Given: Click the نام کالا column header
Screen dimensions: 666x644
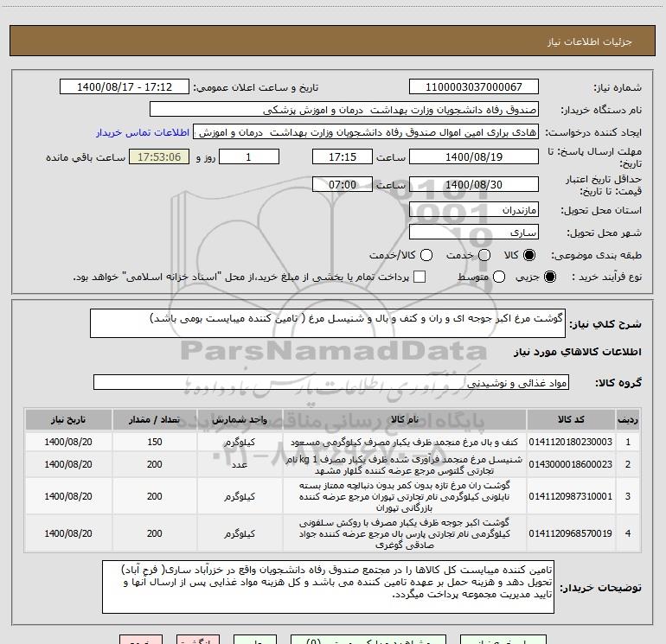Looking at the screenshot, I should coord(405,419).
